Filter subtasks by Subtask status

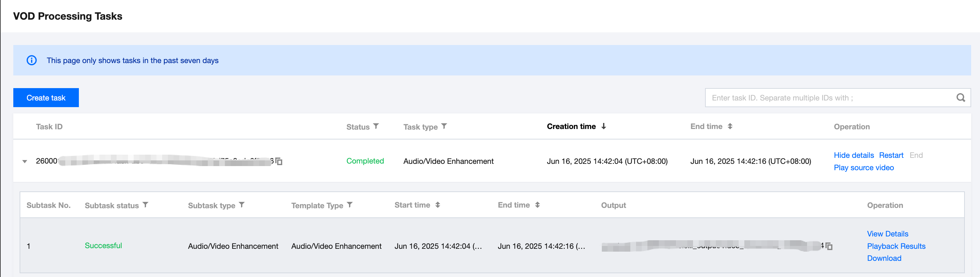point(145,205)
